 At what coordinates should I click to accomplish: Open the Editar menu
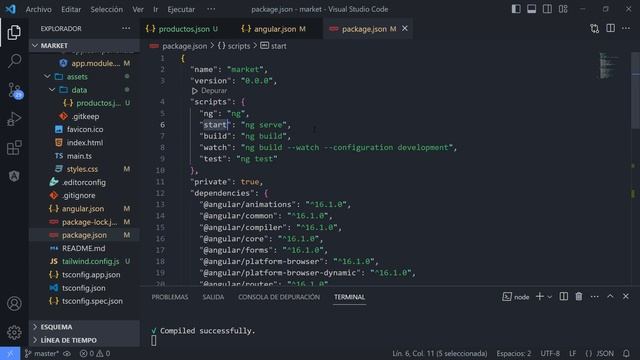(x=71, y=9)
